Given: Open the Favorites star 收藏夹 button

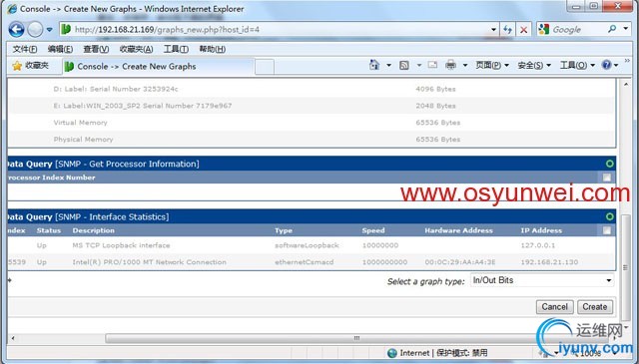Looking at the screenshot, I should [x=30, y=66].
